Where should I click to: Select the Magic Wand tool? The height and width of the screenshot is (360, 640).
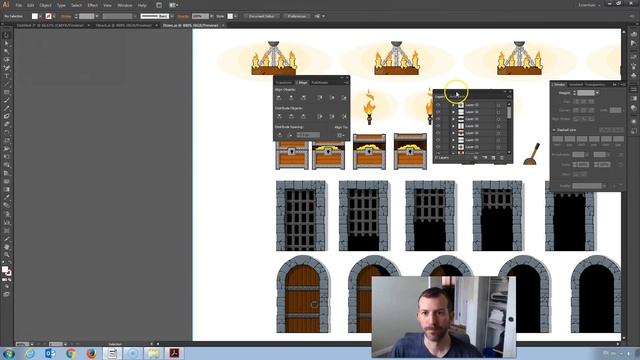6,52
